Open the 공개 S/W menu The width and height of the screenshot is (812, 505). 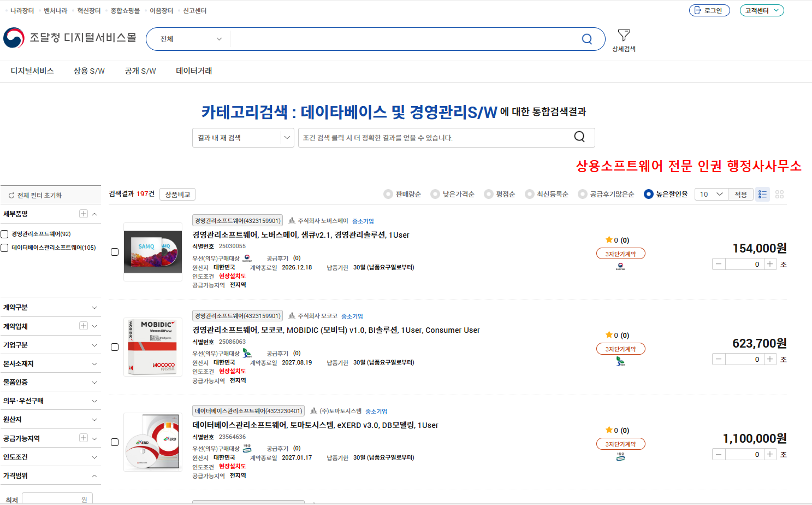(140, 71)
